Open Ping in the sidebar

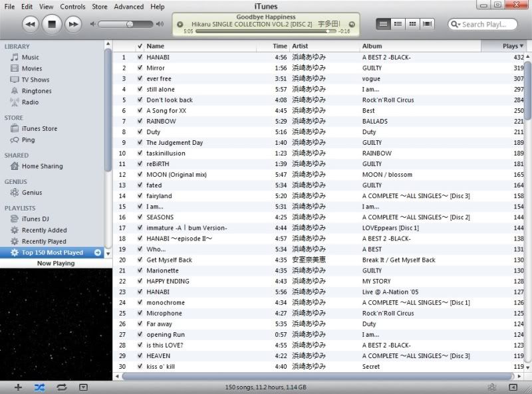coord(28,140)
